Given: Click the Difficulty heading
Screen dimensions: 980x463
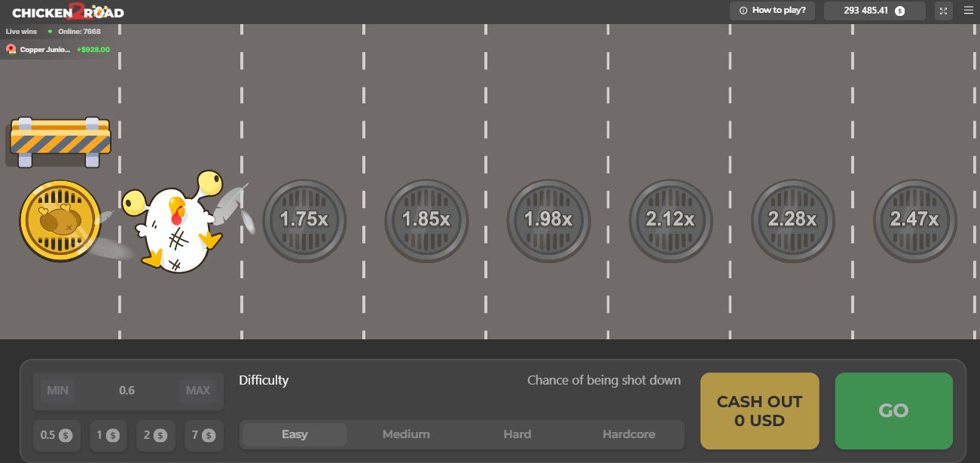Looking at the screenshot, I should (264, 380).
